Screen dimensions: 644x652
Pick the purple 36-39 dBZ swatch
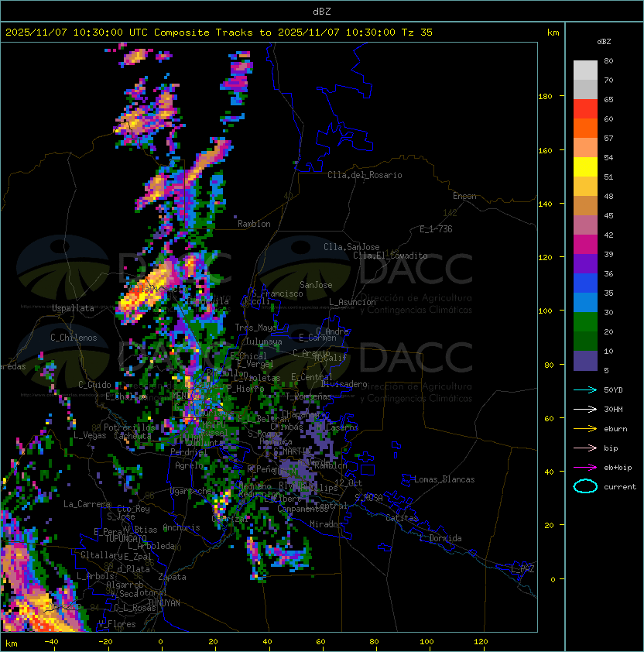click(585, 264)
